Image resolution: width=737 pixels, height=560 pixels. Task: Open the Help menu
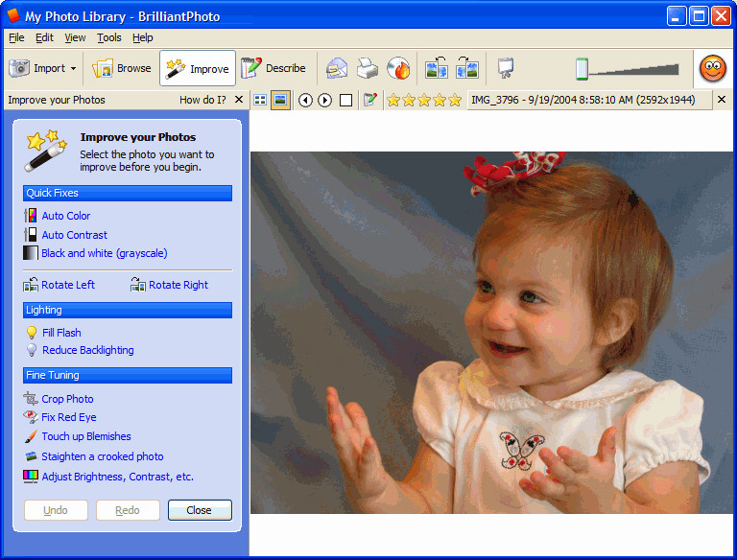(142, 37)
